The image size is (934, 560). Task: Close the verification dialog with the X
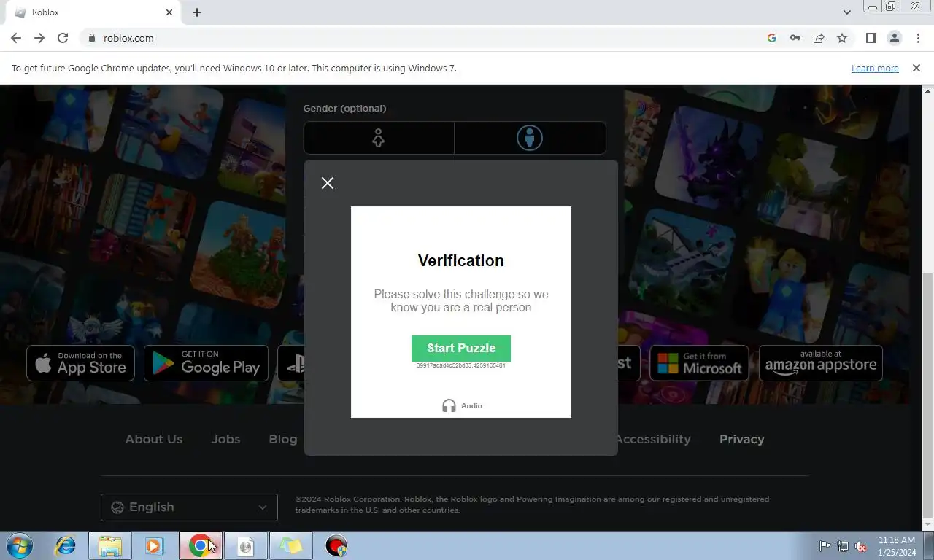pyautogui.click(x=328, y=183)
